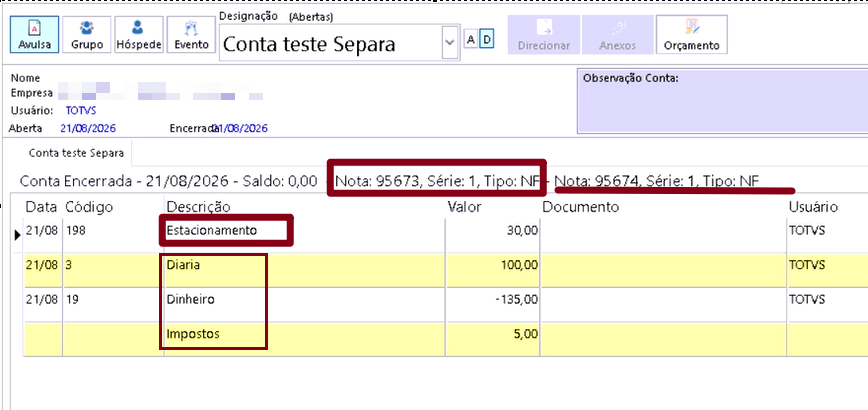Click TOTVS user cell in Diaria row
This screenshot has height=410, width=868.
807,265
